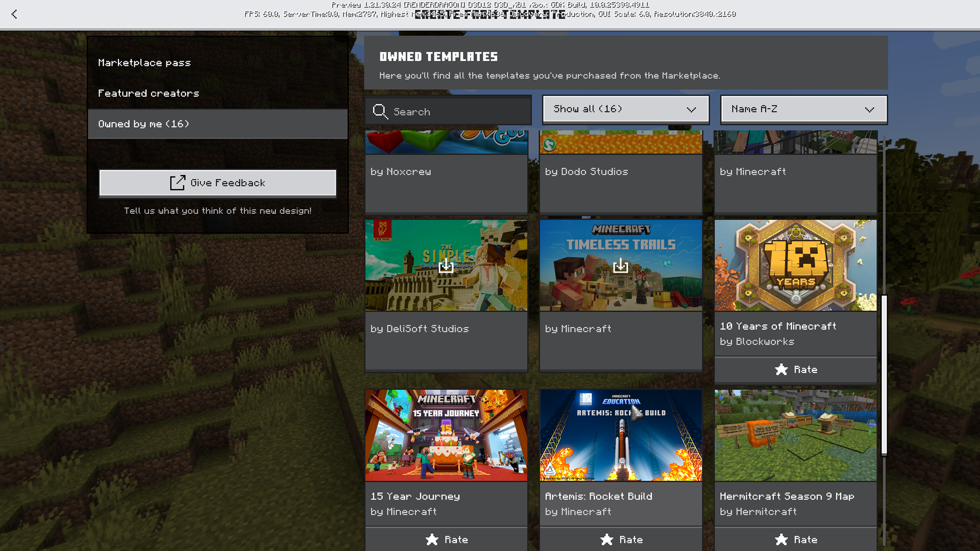
Task: Open Marketplace pass section
Action: point(144,63)
